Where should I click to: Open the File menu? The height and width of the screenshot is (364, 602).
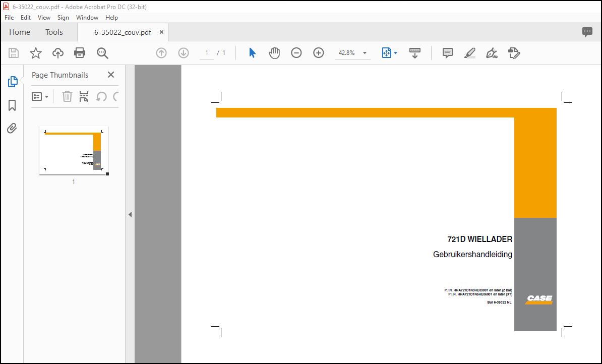(9, 18)
